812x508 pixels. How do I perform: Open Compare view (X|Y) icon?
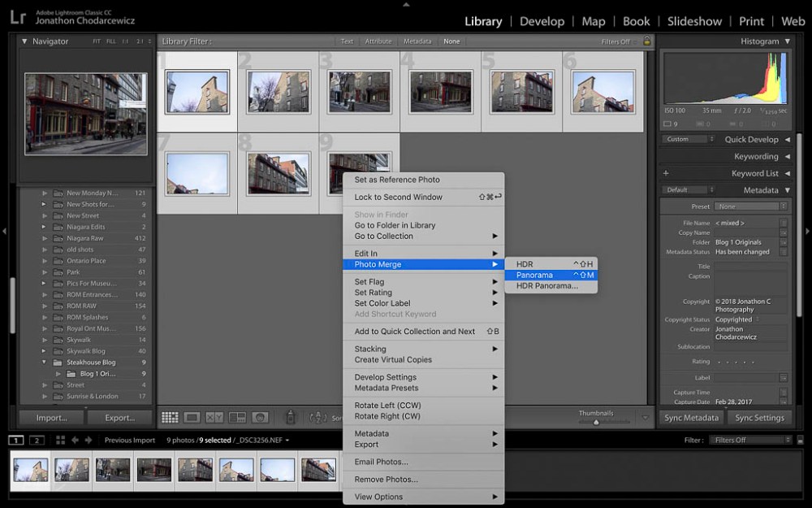[214, 418]
